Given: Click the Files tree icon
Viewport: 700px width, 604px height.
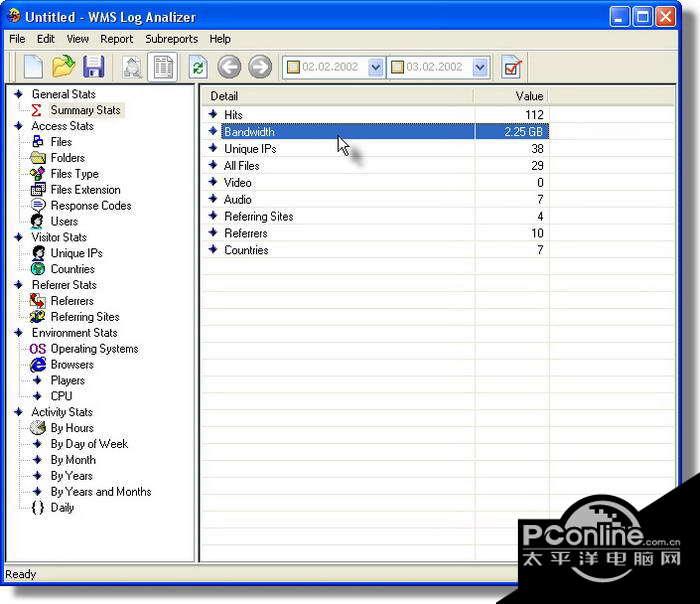Looking at the screenshot, I should click(38, 142).
